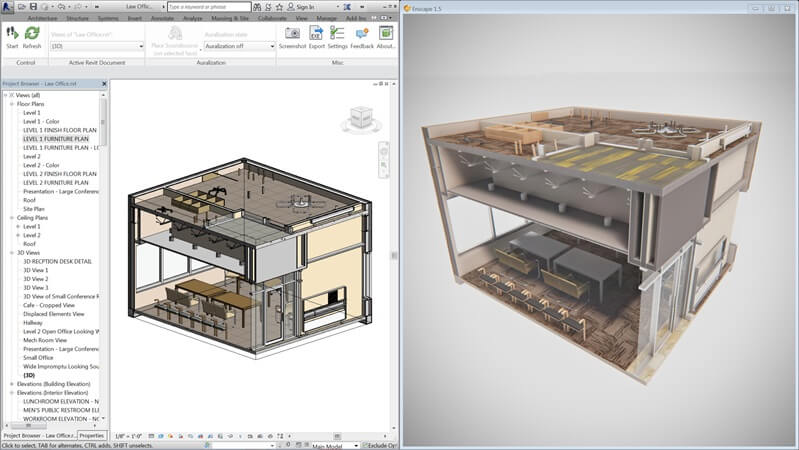Open the Structure ribbon tab
This screenshot has height=450, width=799.
[77, 18]
